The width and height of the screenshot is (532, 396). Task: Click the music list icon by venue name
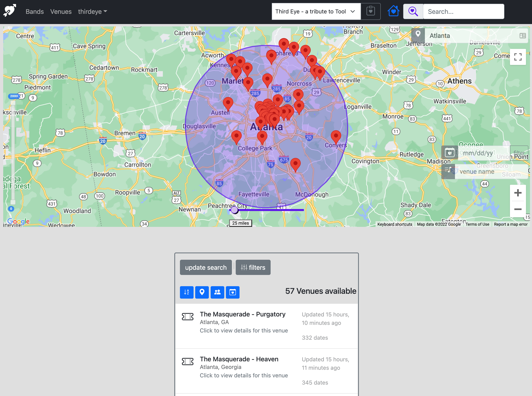point(448,171)
